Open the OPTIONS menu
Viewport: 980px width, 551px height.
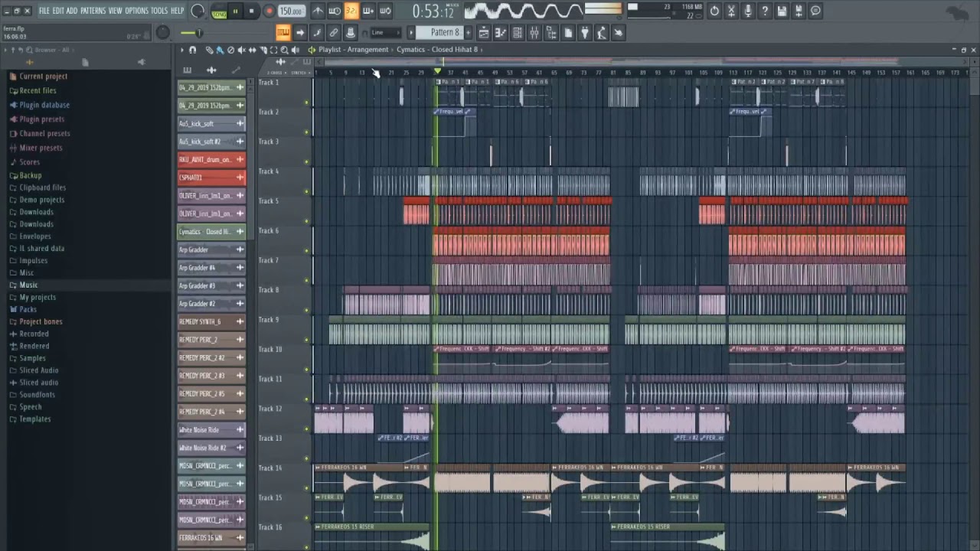click(136, 11)
